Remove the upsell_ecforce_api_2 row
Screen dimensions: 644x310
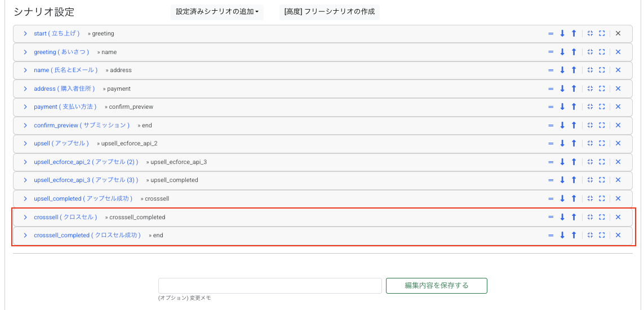[618, 162]
